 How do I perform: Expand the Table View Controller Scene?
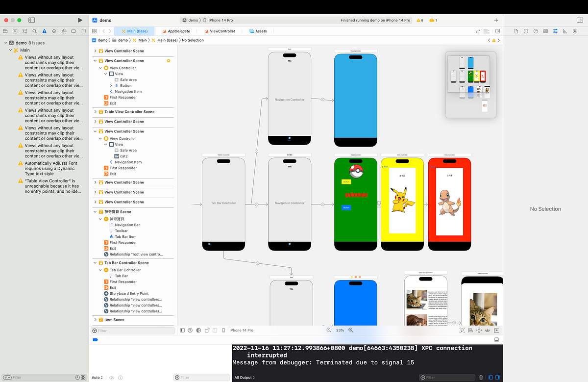[x=95, y=111]
